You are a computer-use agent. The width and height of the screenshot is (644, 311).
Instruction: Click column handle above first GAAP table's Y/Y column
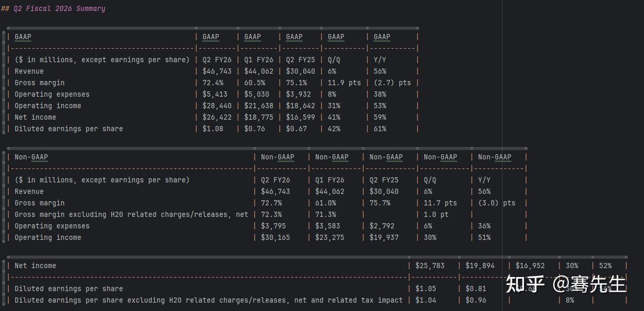click(x=391, y=28)
